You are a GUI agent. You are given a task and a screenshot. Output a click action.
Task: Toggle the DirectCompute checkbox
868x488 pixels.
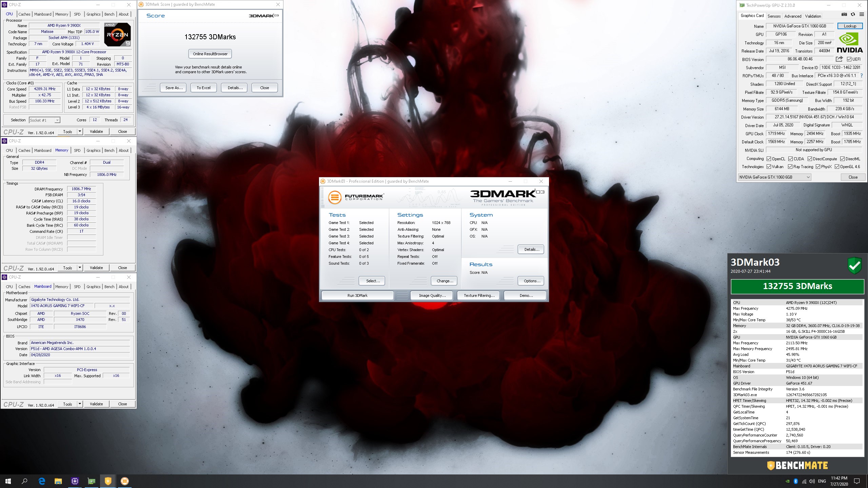[x=810, y=159]
